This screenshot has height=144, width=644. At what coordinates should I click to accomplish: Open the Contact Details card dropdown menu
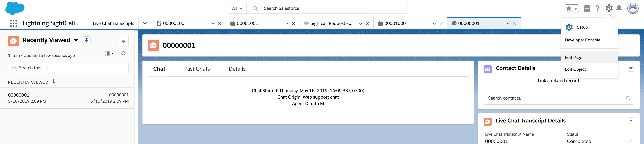631,68
